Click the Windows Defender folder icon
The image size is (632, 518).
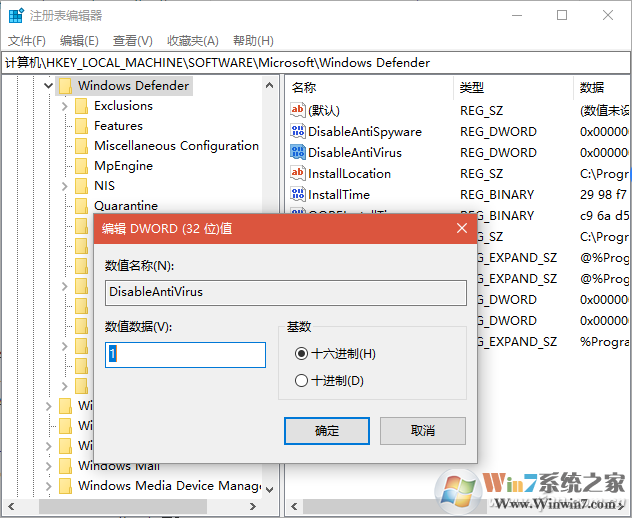(x=65, y=86)
